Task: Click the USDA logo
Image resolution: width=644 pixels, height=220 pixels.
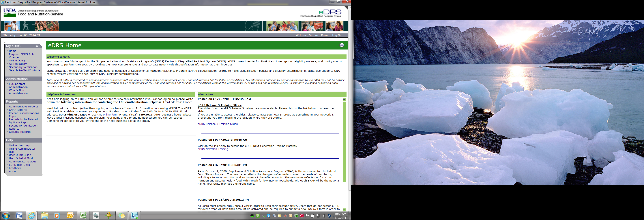Action: [x=10, y=12]
